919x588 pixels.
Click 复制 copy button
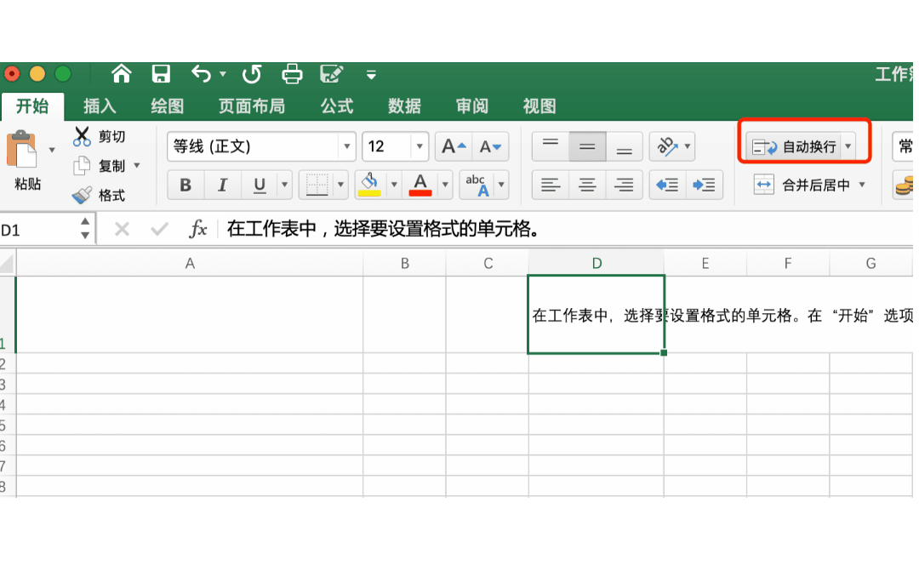coord(99,166)
